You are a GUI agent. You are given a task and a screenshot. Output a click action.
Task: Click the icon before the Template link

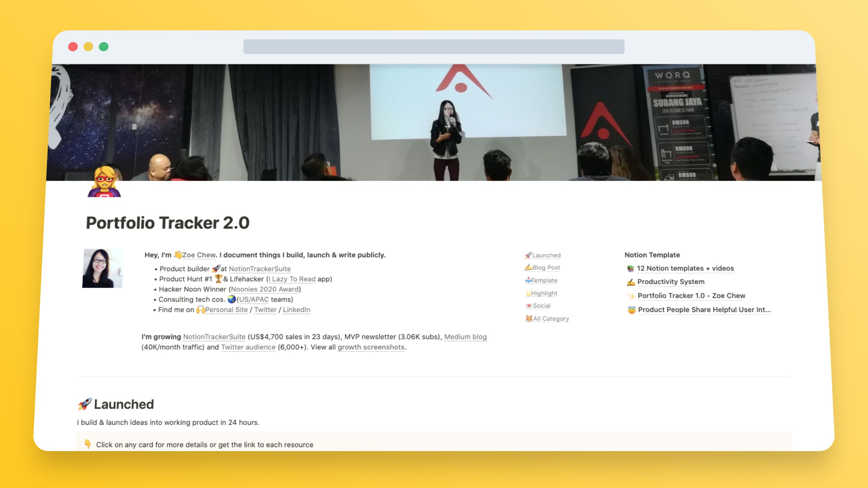pyautogui.click(x=528, y=281)
